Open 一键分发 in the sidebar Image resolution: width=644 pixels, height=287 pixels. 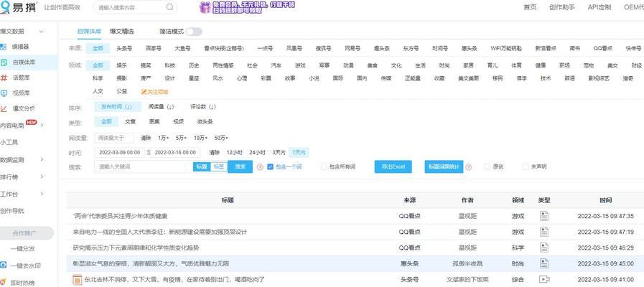point(22,249)
